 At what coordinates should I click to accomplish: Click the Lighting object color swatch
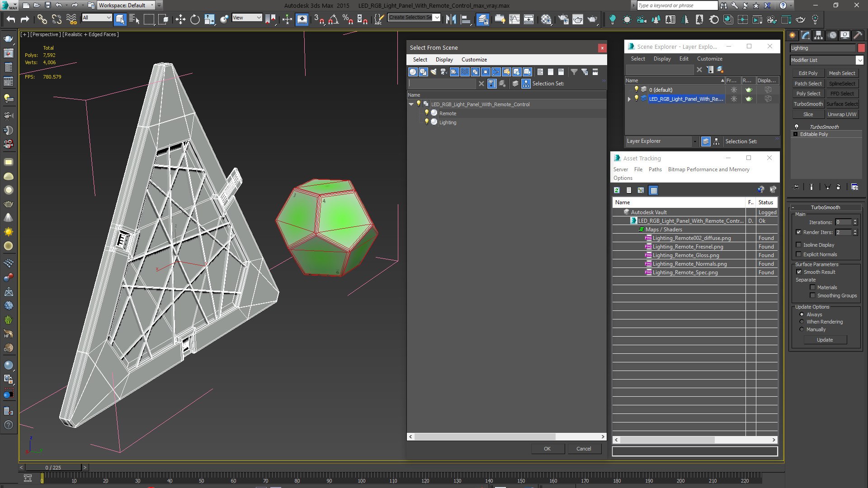pyautogui.click(x=861, y=48)
